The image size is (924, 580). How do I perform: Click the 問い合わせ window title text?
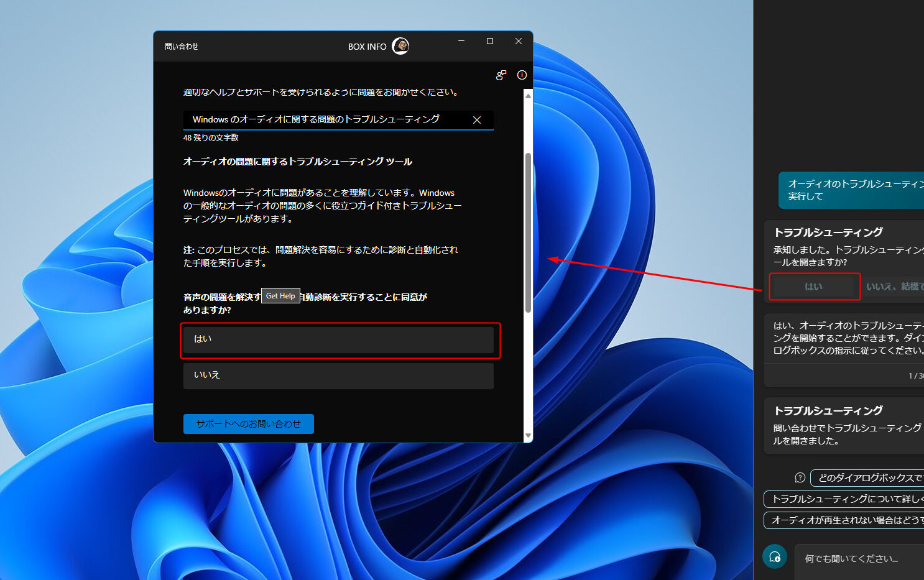[x=182, y=47]
